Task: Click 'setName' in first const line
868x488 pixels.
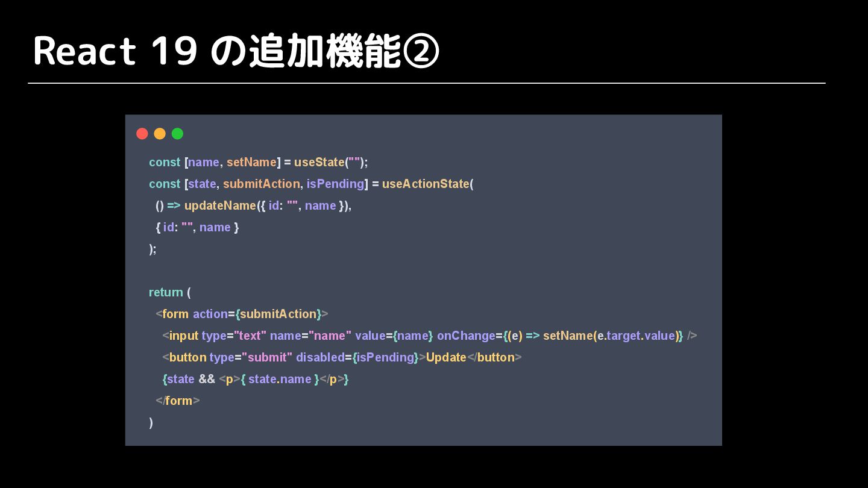Action: click(x=251, y=162)
